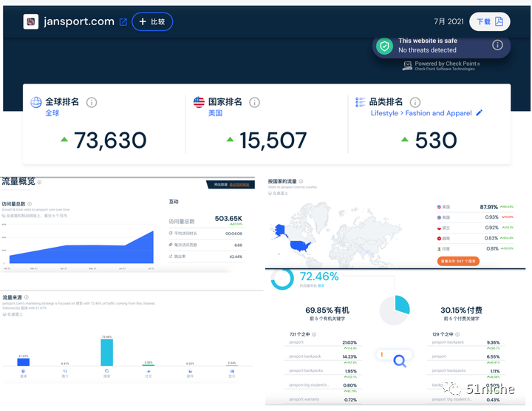Click the blue 搜索 link below 72.46%
532x411 pixels.
[321, 286]
